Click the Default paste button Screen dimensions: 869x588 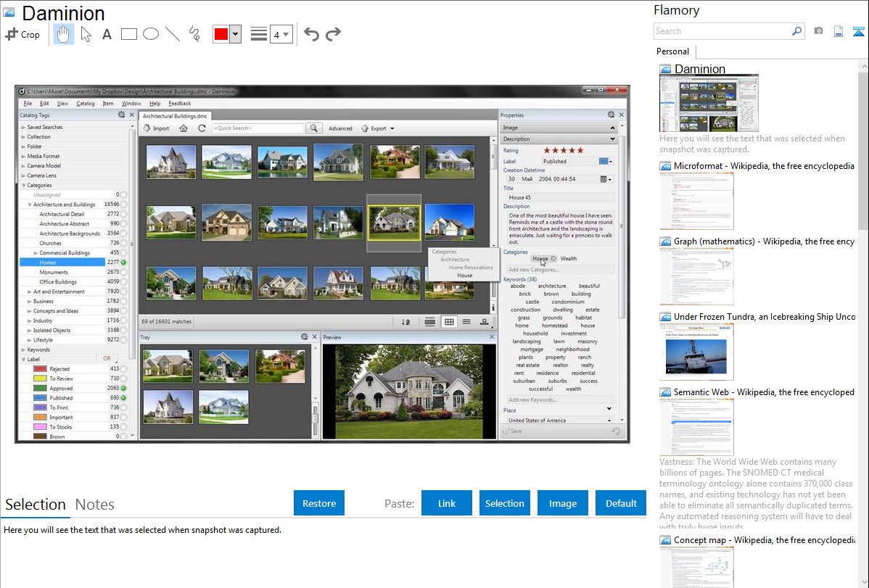pos(621,503)
